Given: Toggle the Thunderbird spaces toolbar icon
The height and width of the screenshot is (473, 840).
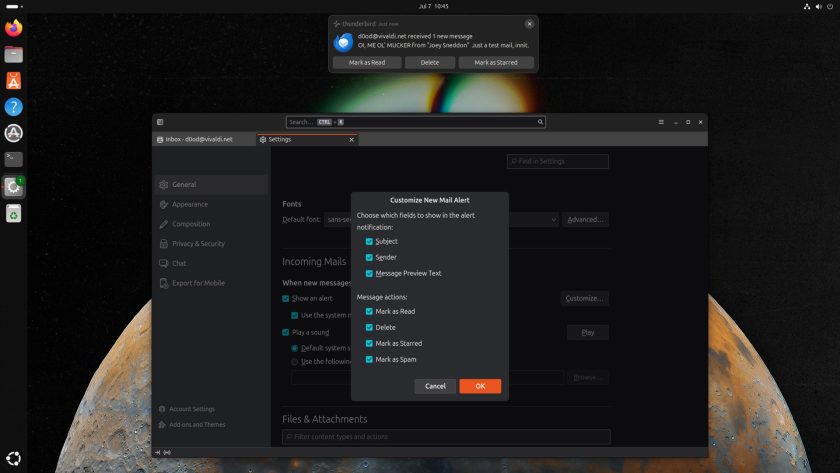Looking at the screenshot, I should (x=160, y=122).
